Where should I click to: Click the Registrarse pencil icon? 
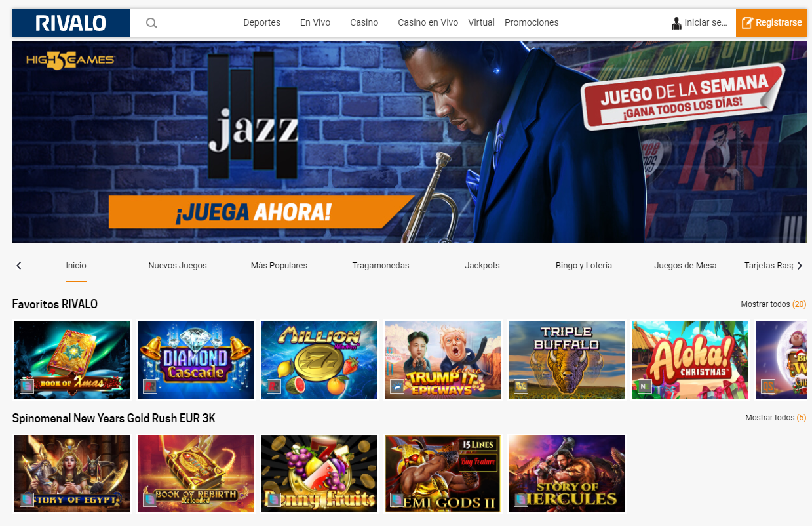pyautogui.click(x=746, y=23)
